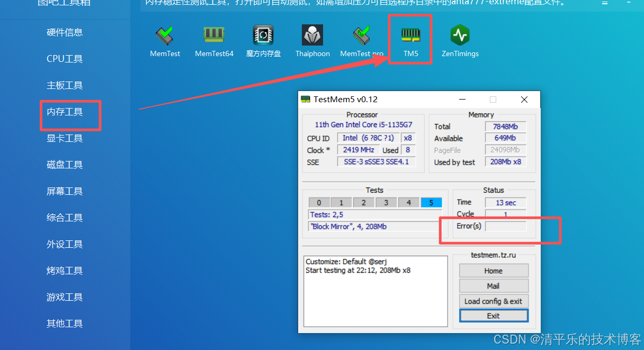This screenshot has height=350, width=644.
Task: Open the 魔方内存盘 tool icon
Action: pos(263,35)
